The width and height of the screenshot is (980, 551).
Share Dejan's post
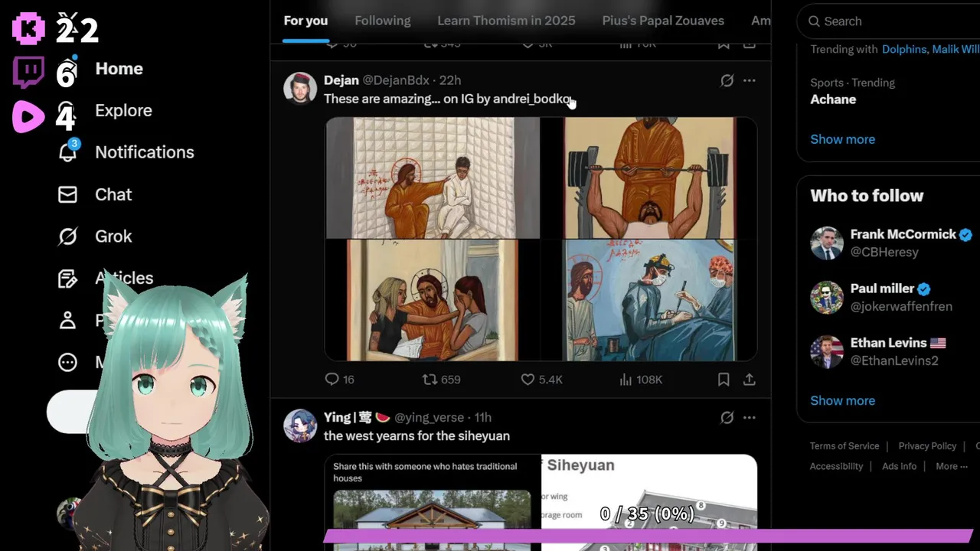point(750,380)
